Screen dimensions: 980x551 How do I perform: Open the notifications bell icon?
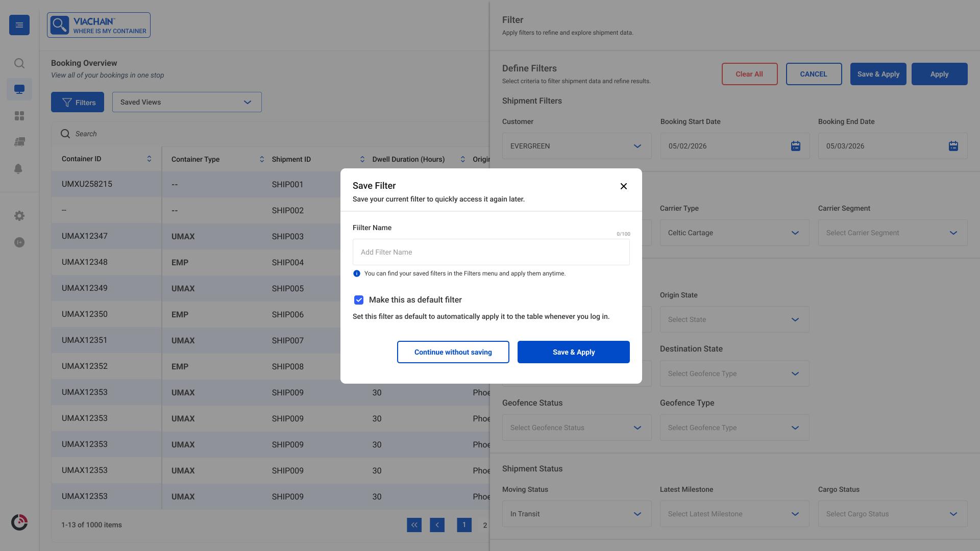point(18,169)
